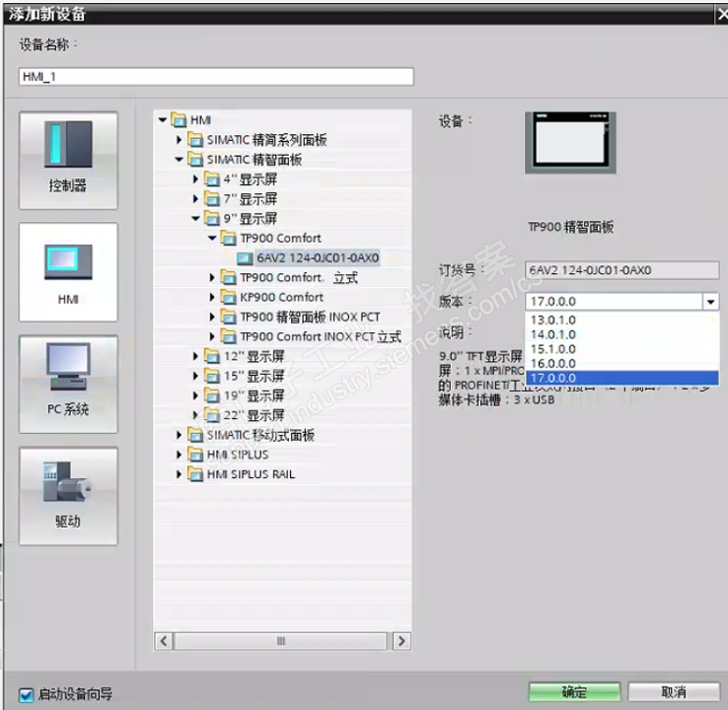
Task: Click the 15'' 显示屏 folder icon
Action: 212,376
